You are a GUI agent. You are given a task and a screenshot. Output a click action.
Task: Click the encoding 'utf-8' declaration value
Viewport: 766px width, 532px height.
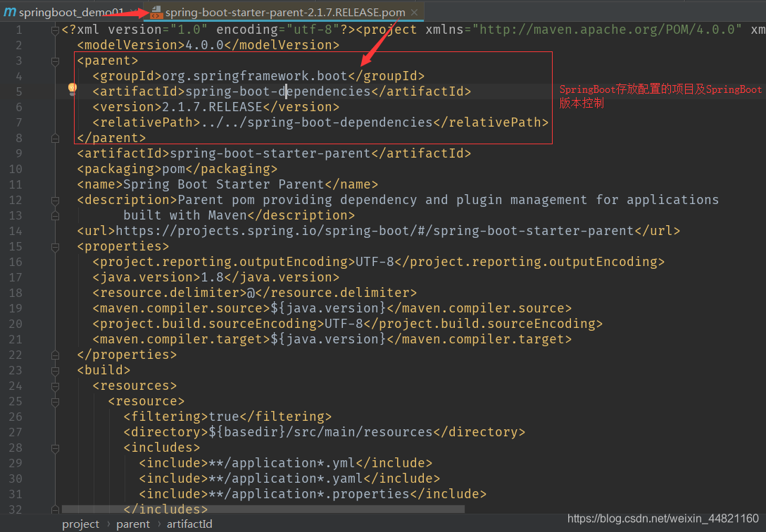313,30
